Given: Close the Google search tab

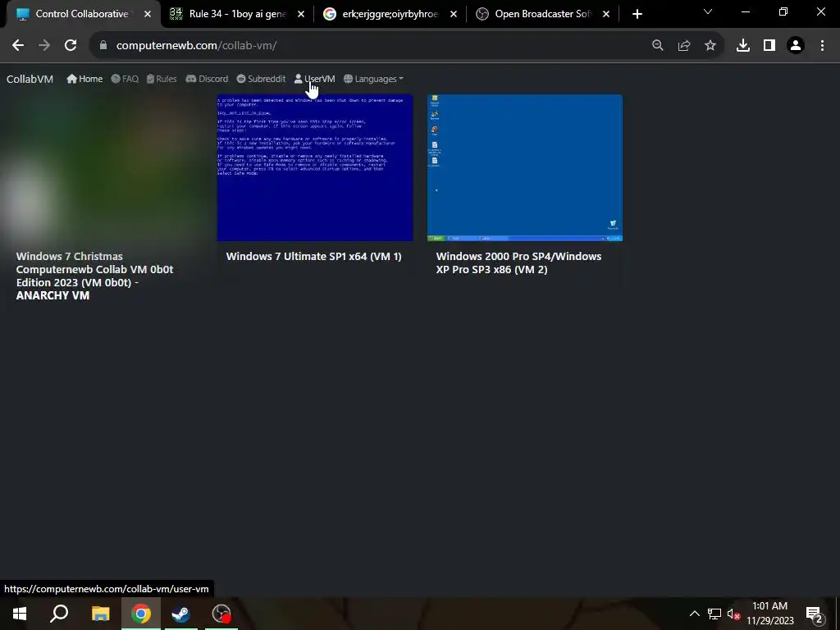Looking at the screenshot, I should 454,15.
